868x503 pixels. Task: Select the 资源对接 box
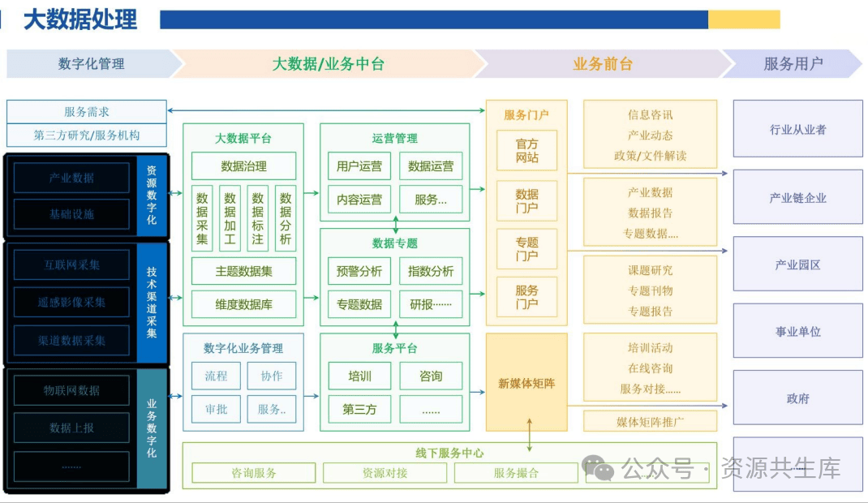point(385,473)
